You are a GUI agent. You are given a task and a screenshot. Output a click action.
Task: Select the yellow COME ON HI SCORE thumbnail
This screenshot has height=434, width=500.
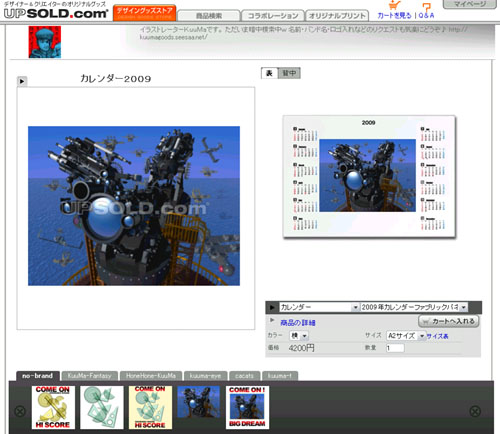tap(53, 407)
